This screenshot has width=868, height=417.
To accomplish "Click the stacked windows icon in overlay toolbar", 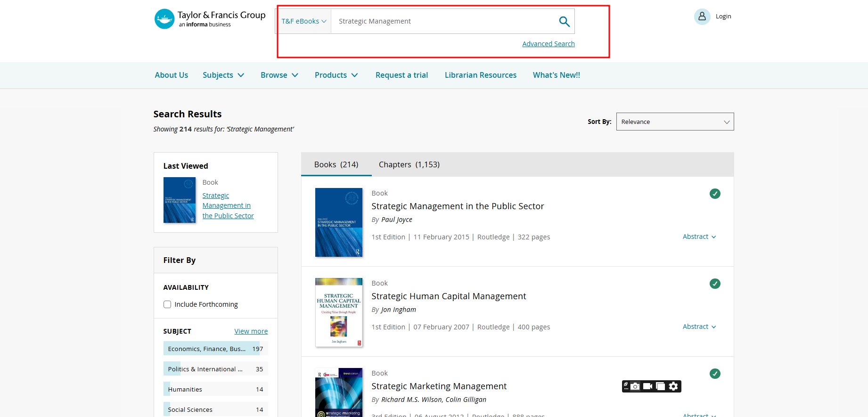I will 661,386.
